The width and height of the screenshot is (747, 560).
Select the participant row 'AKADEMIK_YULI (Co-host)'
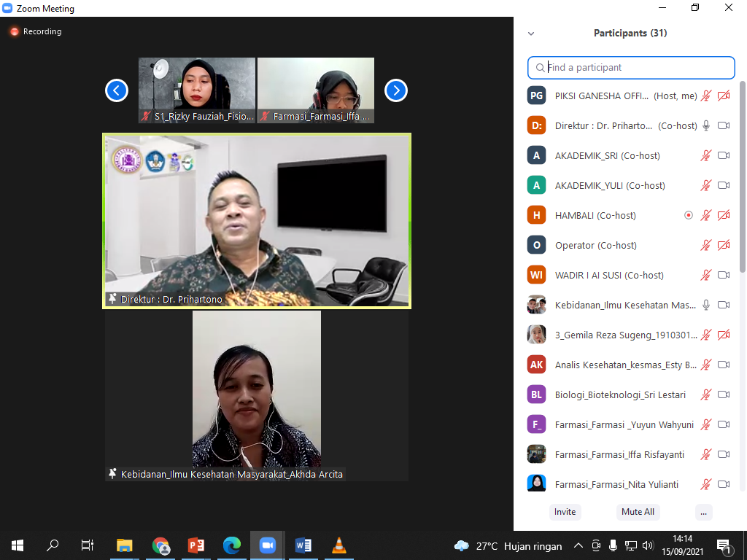[630, 185]
